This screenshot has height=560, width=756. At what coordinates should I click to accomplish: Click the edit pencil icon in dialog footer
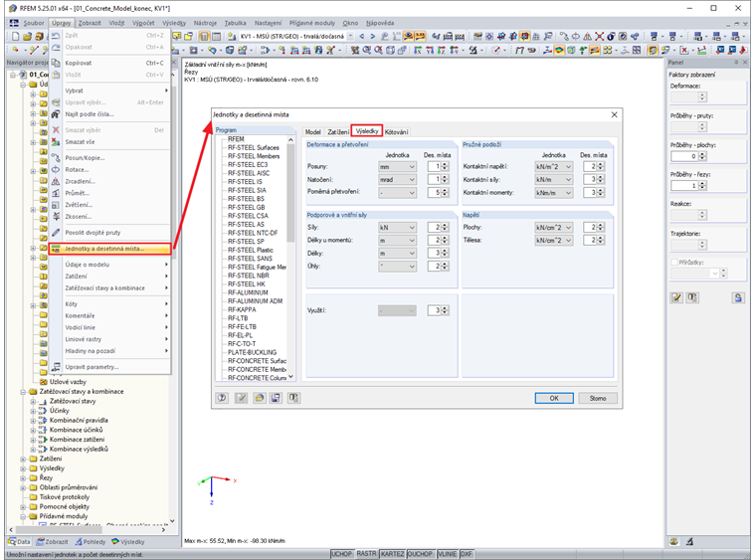point(241,398)
